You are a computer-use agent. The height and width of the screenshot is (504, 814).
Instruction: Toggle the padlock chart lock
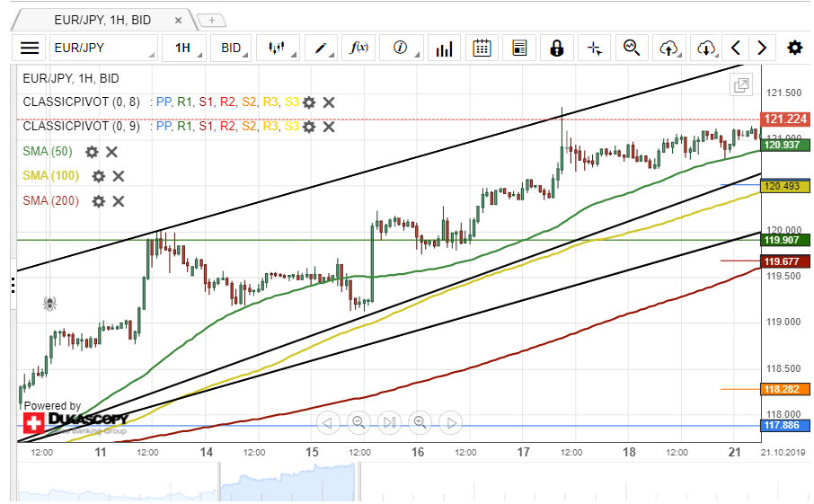coord(556,49)
